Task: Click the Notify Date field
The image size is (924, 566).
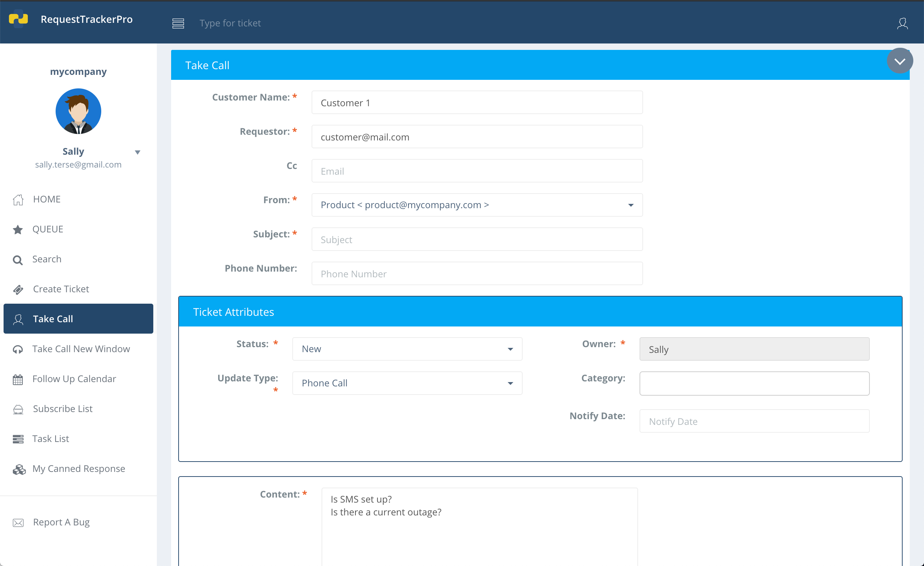Action: point(754,421)
